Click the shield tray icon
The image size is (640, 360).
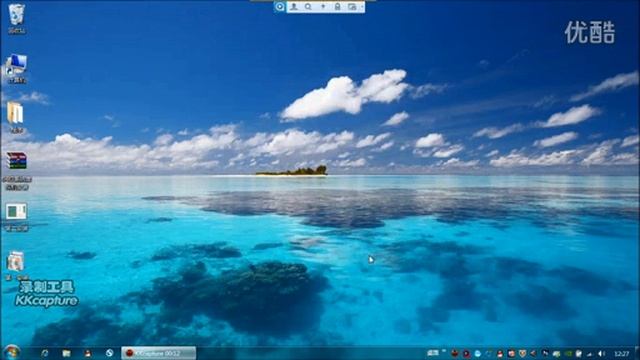[522, 353]
